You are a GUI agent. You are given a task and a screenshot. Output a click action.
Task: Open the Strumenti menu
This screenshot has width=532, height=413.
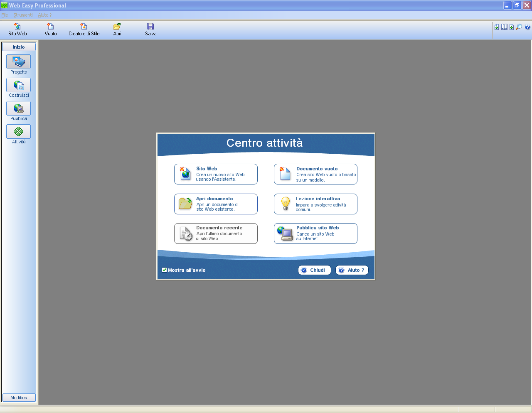tap(23, 15)
